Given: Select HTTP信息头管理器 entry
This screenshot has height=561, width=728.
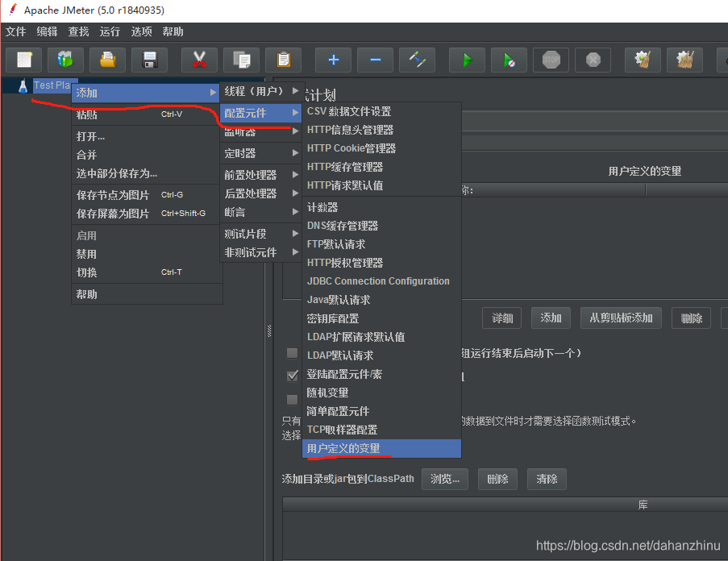Looking at the screenshot, I should [x=381, y=130].
